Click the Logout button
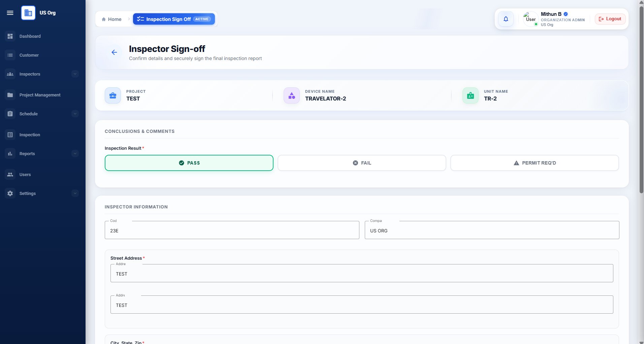644x344 pixels. pos(610,19)
